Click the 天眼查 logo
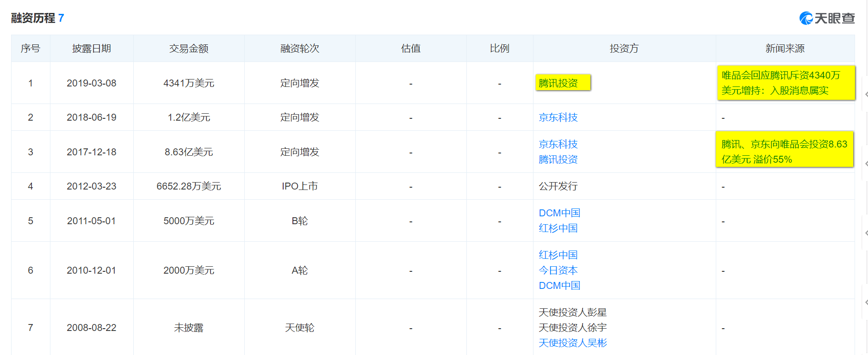This screenshot has height=355, width=868. click(x=827, y=18)
